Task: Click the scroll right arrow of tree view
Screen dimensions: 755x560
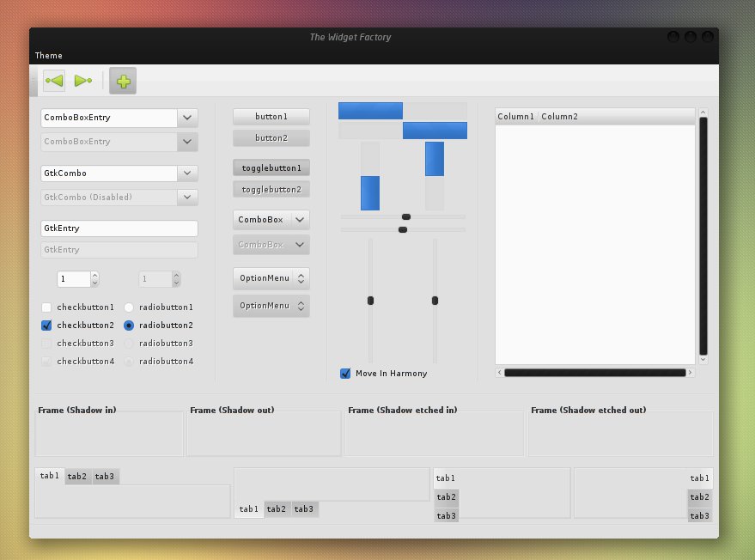Action: click(690, 373)
